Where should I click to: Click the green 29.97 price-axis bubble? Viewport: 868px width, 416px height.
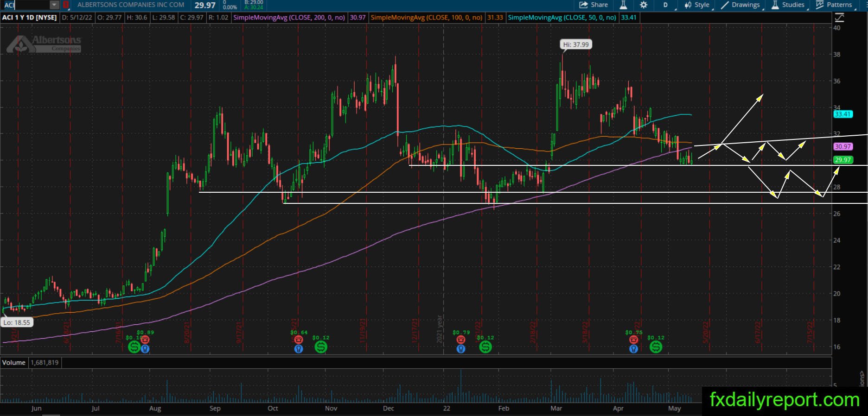point(843,160)
